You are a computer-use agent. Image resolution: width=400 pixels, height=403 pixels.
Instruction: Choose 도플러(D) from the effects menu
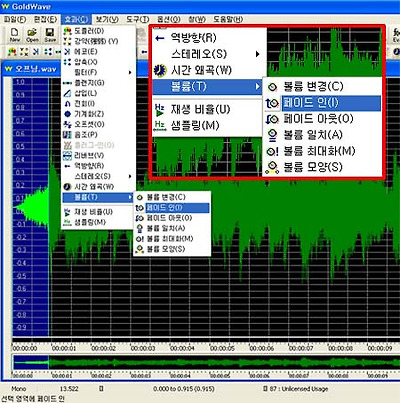click(x=99, y=31)
